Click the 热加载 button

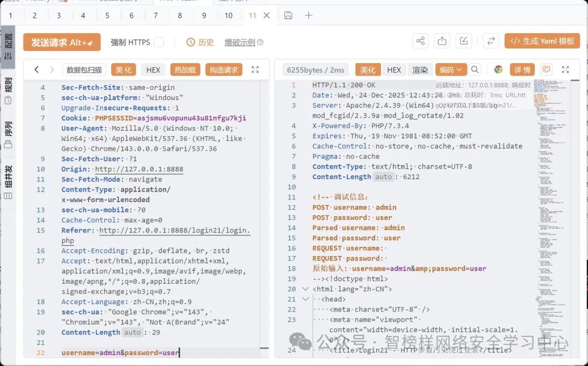[x=185, y=70]
